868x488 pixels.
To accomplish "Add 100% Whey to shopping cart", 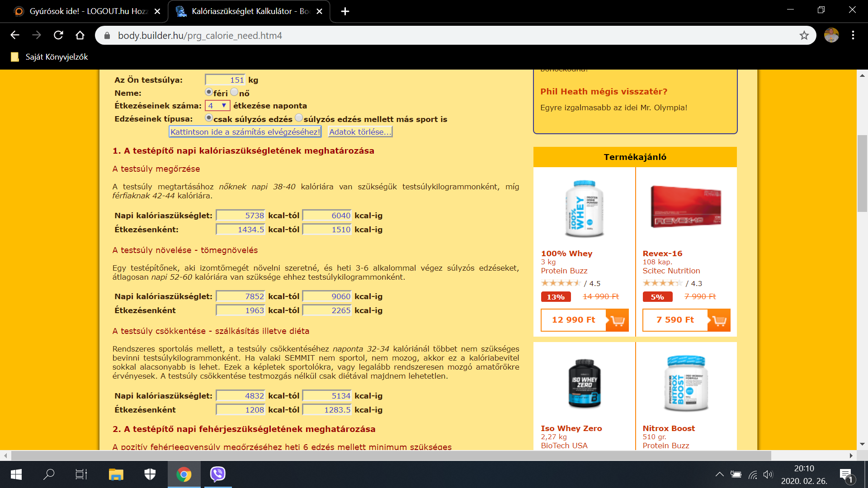I will click(617, 320).
